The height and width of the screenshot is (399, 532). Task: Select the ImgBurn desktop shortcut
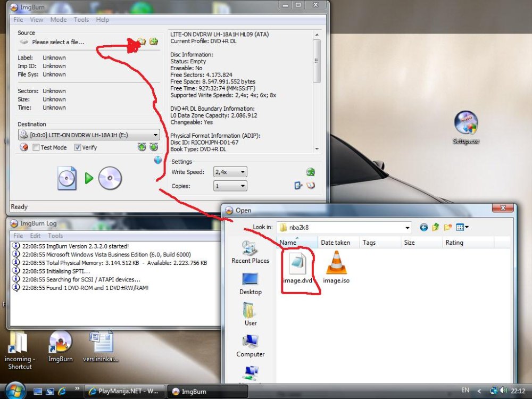pos(61,346)
